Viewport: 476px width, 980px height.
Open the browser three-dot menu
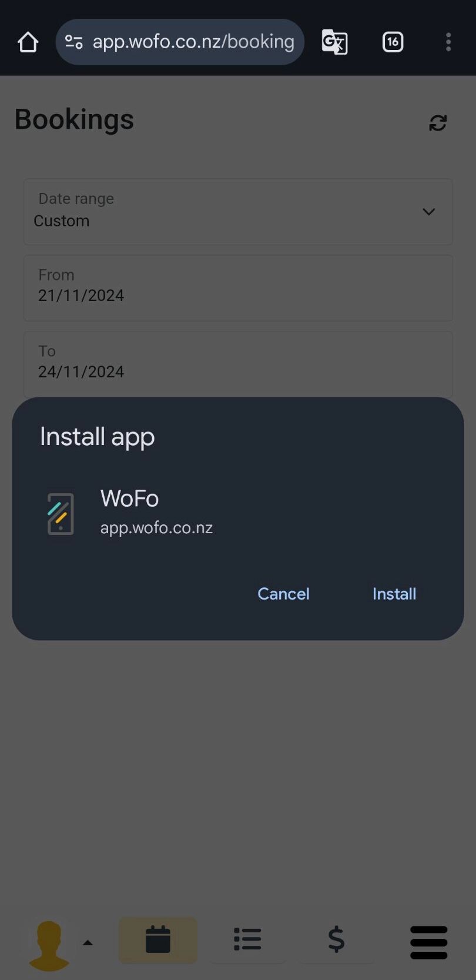click(x=448, y=42)
